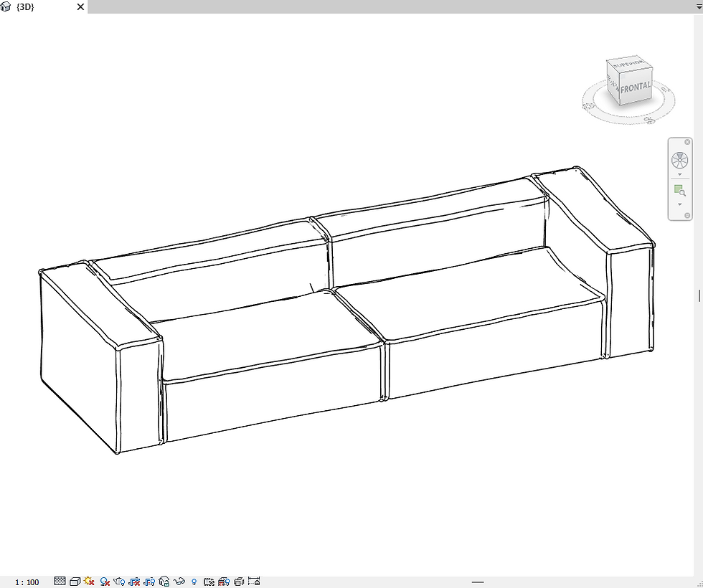Screen dimensions: 703x588
Task: Open navigation bar customize menu
Action: [687, 216]
